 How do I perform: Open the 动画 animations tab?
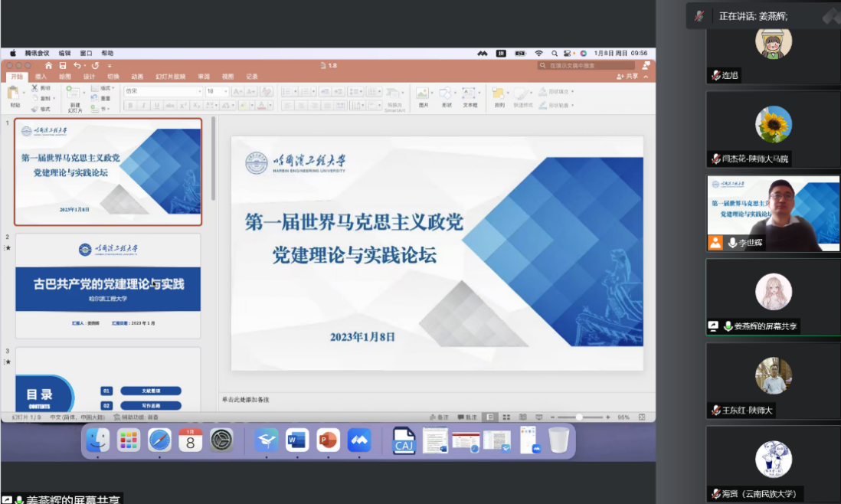(136, 77)
